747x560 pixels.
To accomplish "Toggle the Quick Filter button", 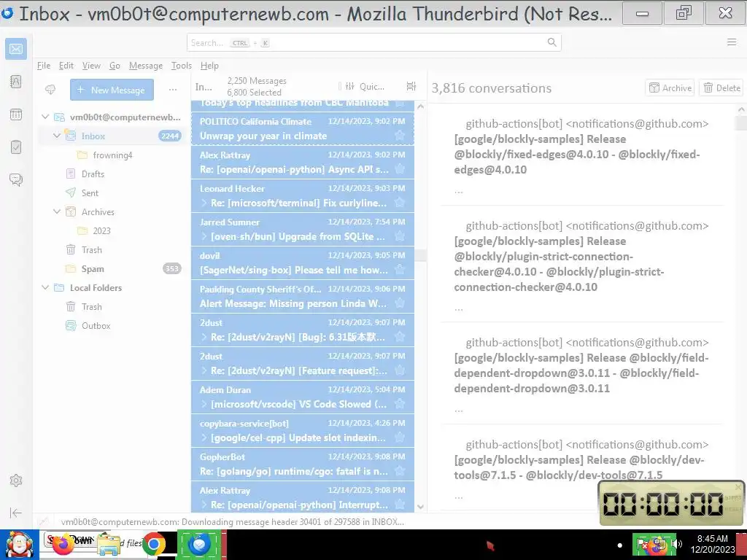I will [x=365, y=86].
